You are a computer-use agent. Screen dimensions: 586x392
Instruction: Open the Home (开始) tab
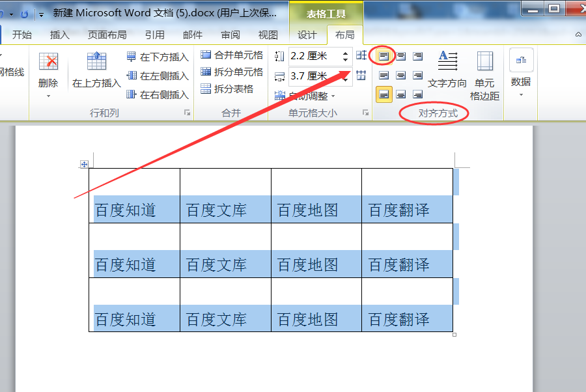(x=21, y=35)
